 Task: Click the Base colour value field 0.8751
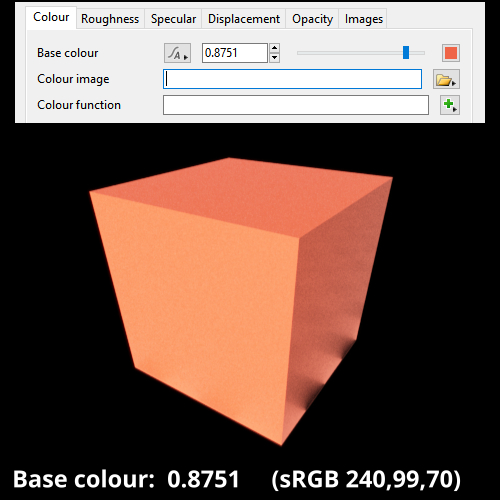(235, 53)
